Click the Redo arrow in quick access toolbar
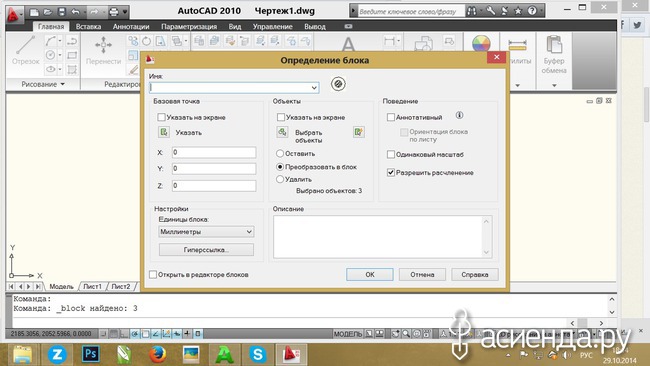This screenshot has width=650, height=366. (x=94, y=12)
